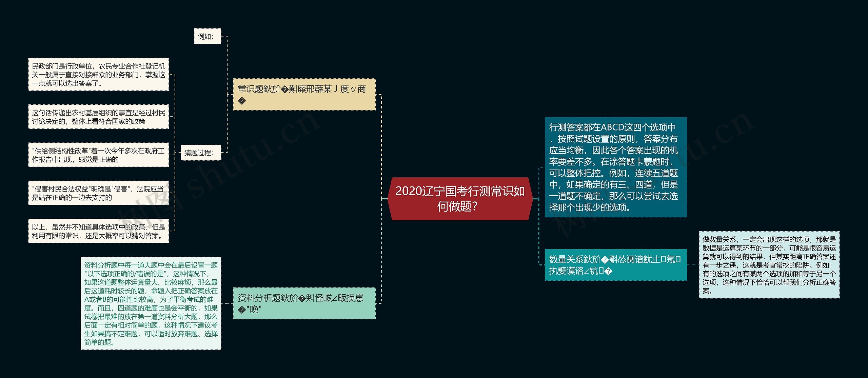Click the '供给侧结构性改革' note
The image size is (868, 378).
98,155
